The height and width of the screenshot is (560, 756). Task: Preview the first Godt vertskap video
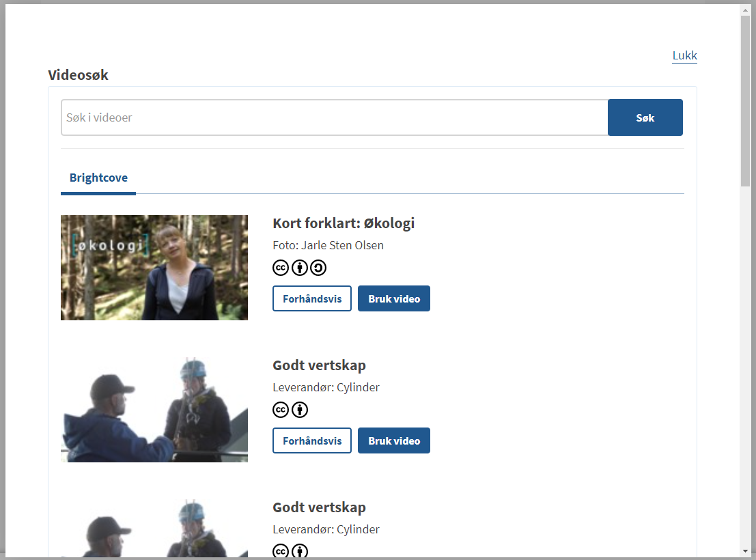(312, 440)
